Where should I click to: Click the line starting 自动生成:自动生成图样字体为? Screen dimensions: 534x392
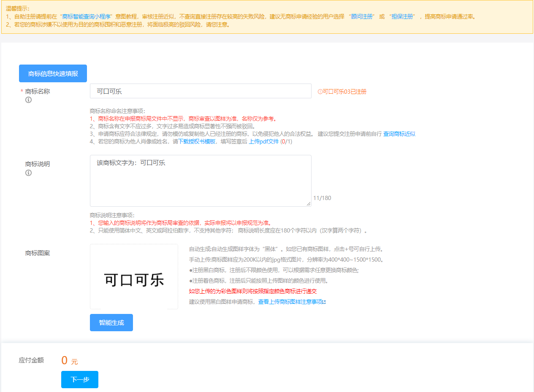pyautogui.click(x=287, y=249)
